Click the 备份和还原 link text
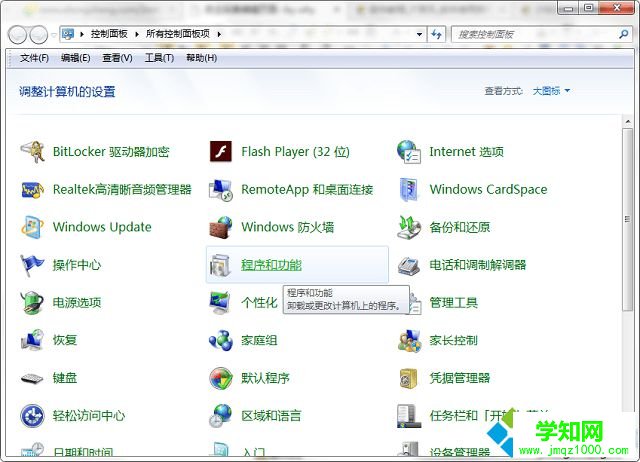The height and width of the screenshot is (462, 640). click(460, 227)
